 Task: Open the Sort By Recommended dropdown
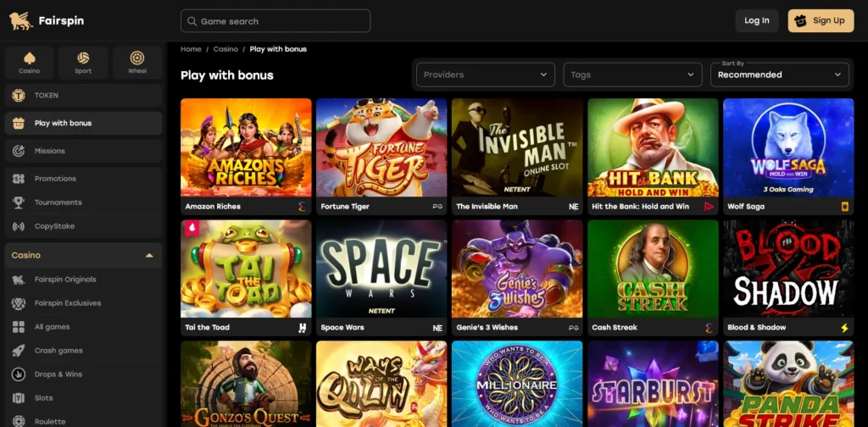pos(780,75)
